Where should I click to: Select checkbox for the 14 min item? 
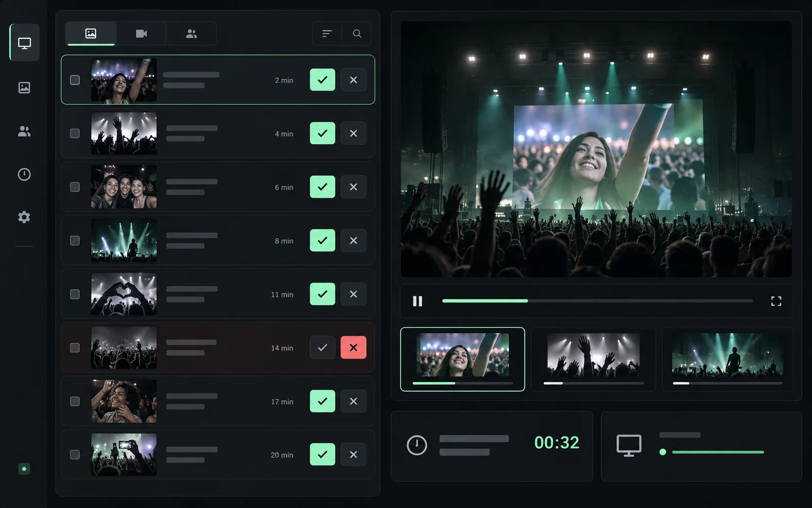75,348
